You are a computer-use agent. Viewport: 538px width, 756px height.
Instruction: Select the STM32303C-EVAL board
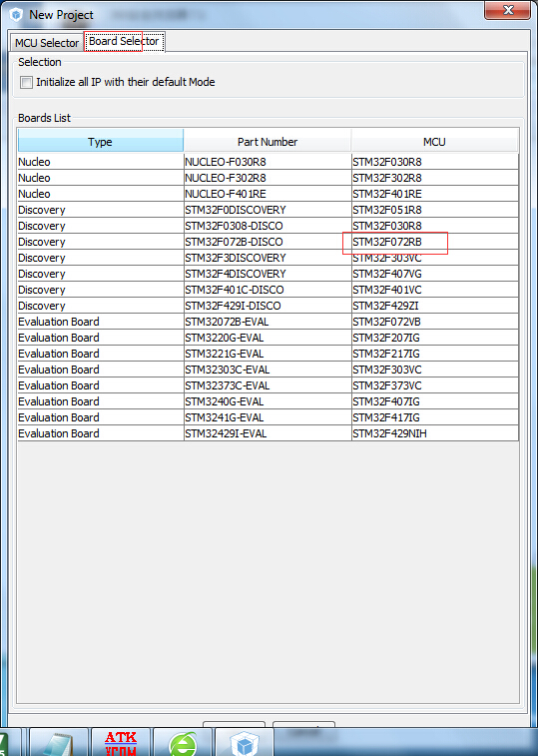(x=268, y=370)
